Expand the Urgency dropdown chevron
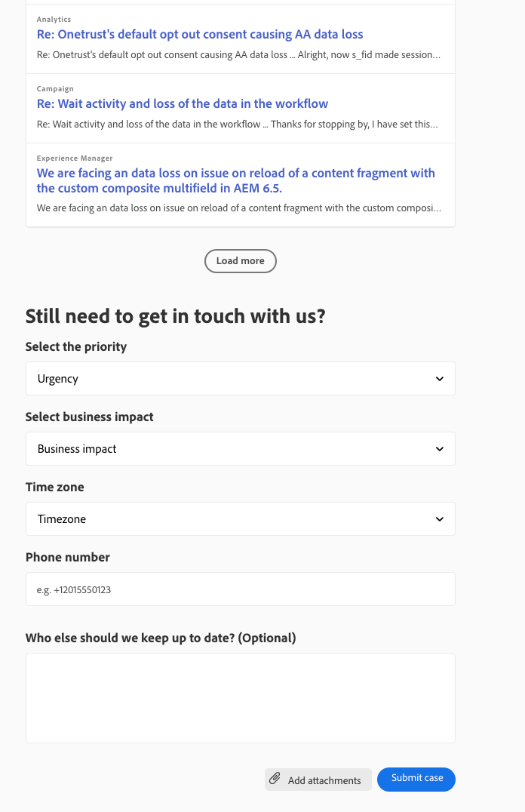Screen dimensions: 525x812 click(x=440, y=379)
